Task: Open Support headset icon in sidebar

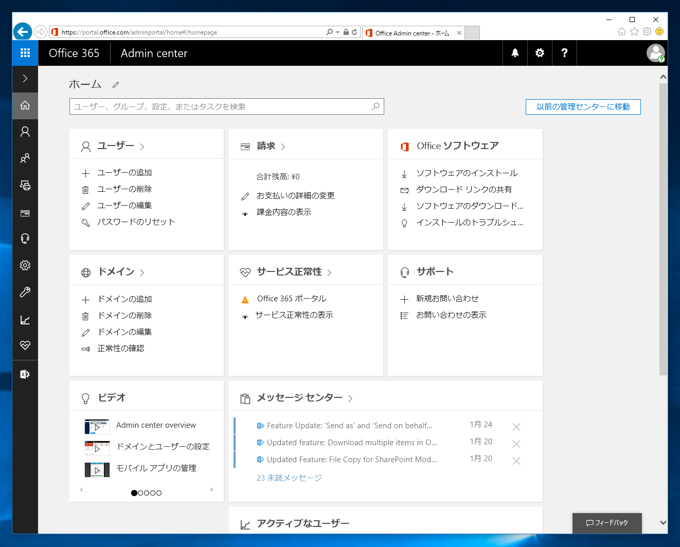Action: tap(25, 239)
